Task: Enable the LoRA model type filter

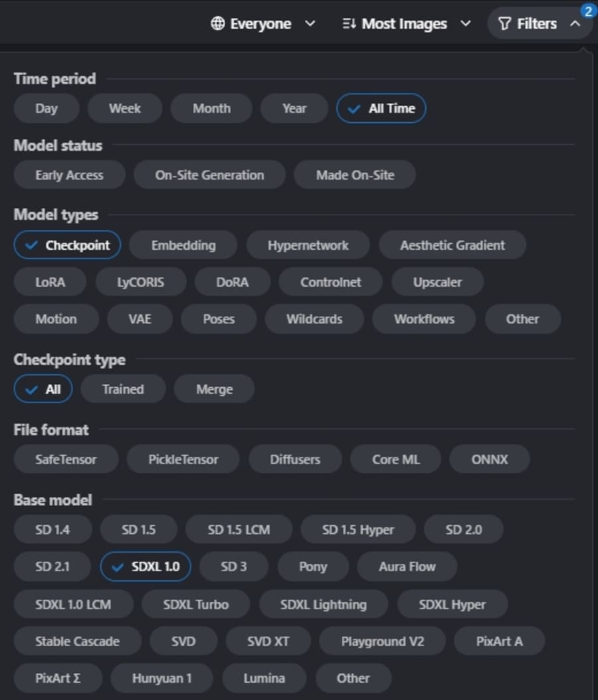Action: point(50,282)
